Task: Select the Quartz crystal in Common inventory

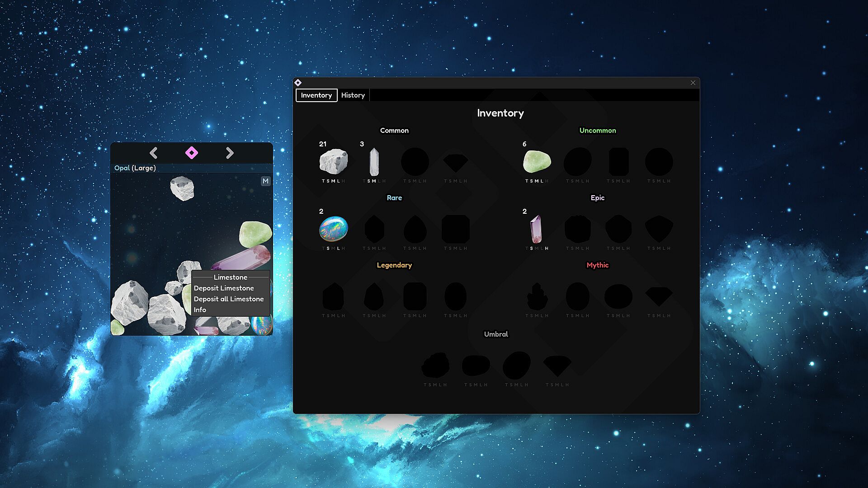Action: tap(374, 162)
